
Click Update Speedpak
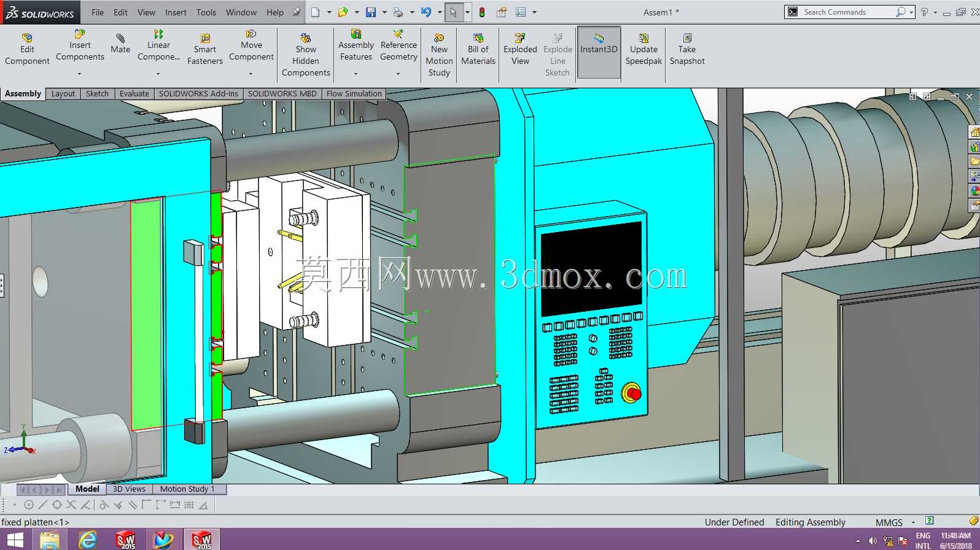[644, 49]
